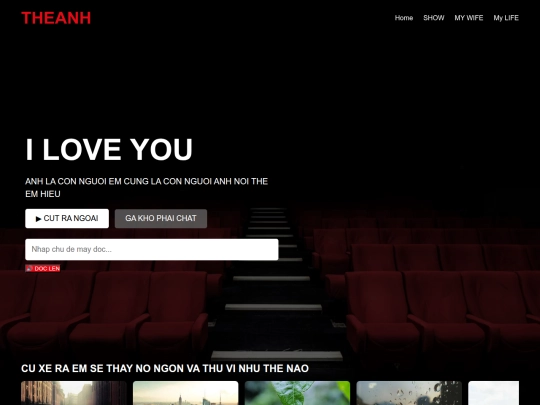
Task: Click the THEANH logo
Action: click(56, 18)
